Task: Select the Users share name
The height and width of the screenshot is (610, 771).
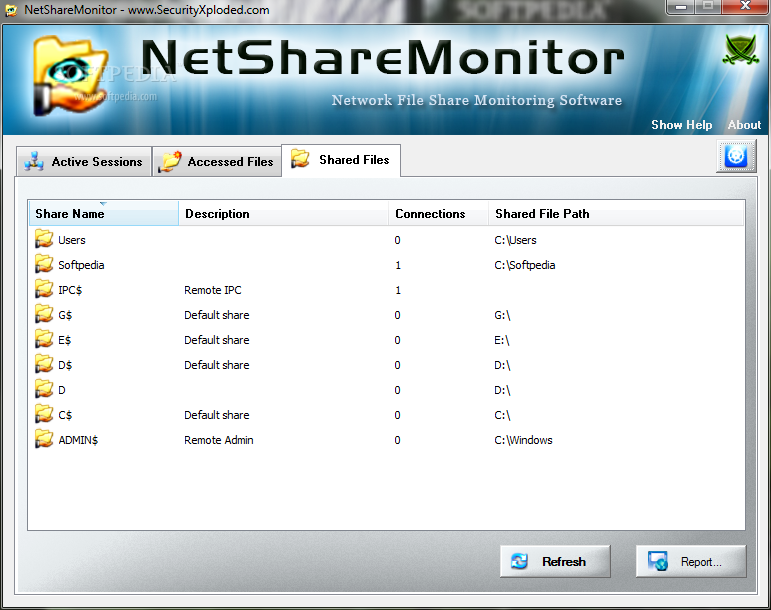Action: tap(72, 240)
